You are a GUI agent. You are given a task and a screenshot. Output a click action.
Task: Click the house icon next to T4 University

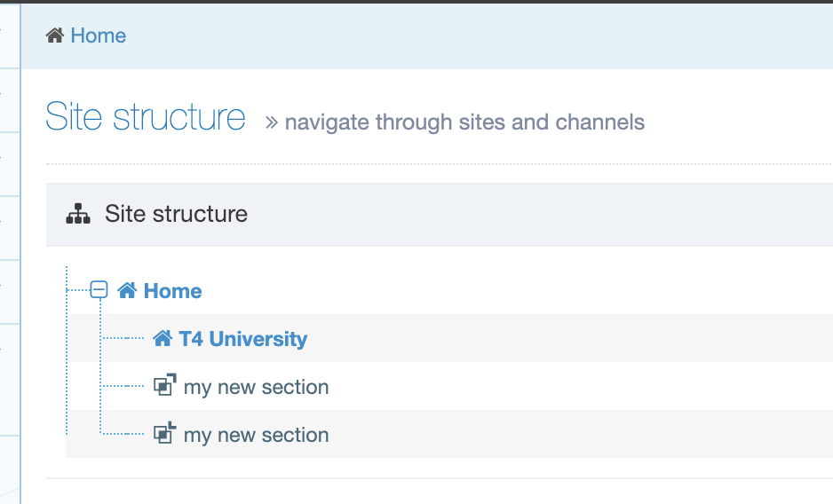[163, 338]
